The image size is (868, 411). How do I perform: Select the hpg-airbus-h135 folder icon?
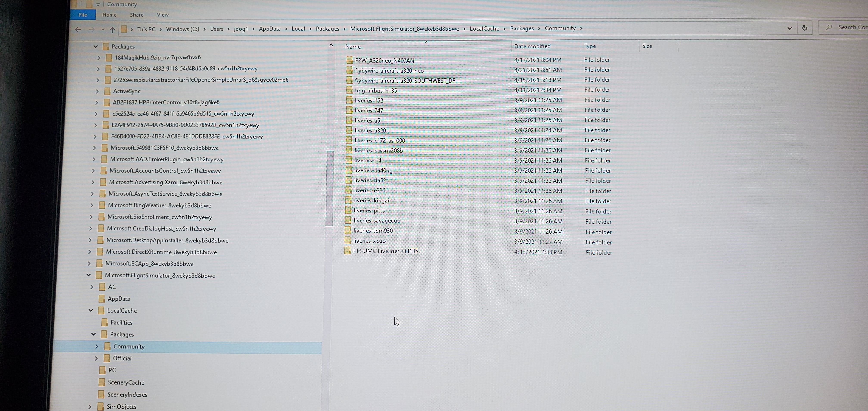click(349, 90)
